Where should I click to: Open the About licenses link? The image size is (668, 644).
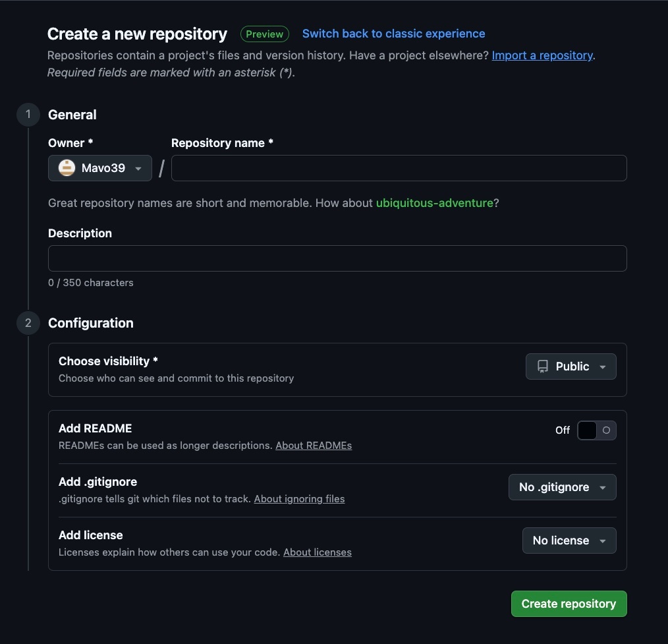pos(317,552)
